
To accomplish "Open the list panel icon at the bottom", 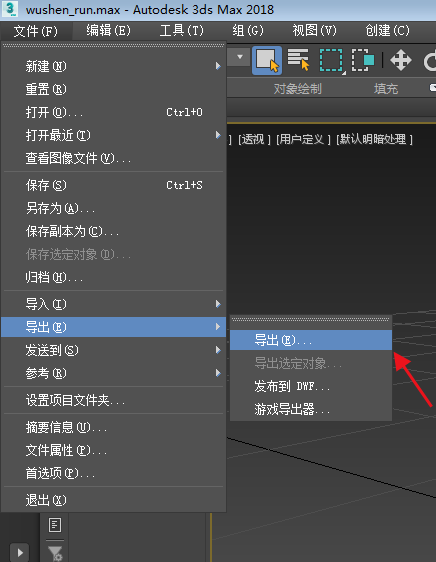I will coord(55,525).
